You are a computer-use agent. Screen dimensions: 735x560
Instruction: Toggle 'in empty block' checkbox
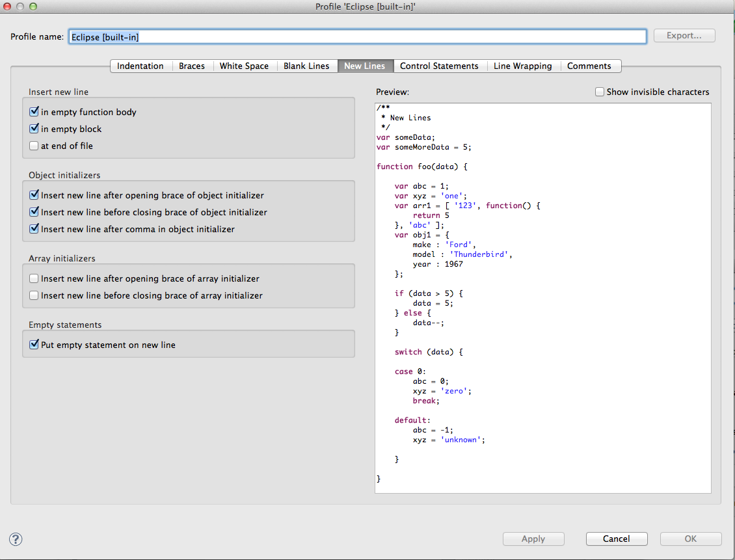coord(34,129)
